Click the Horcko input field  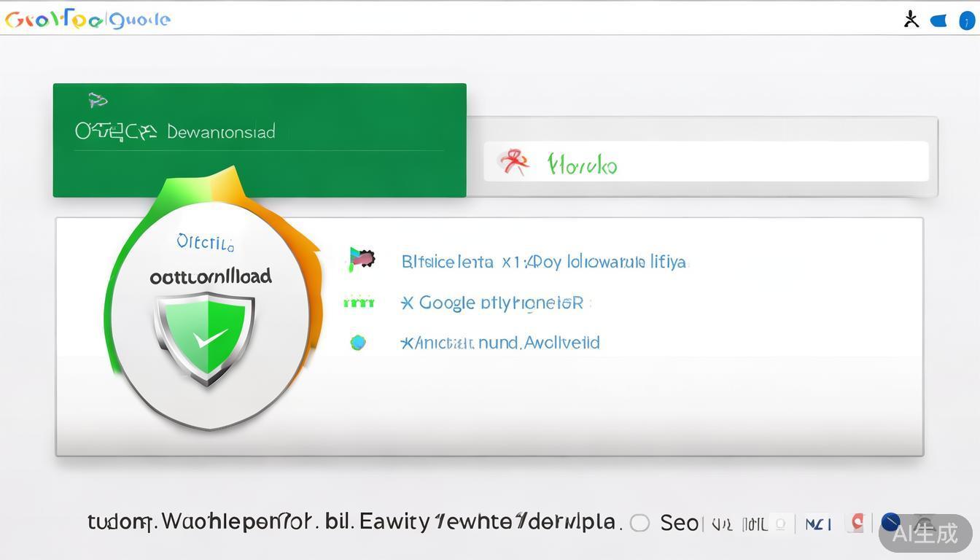(706, 162)
